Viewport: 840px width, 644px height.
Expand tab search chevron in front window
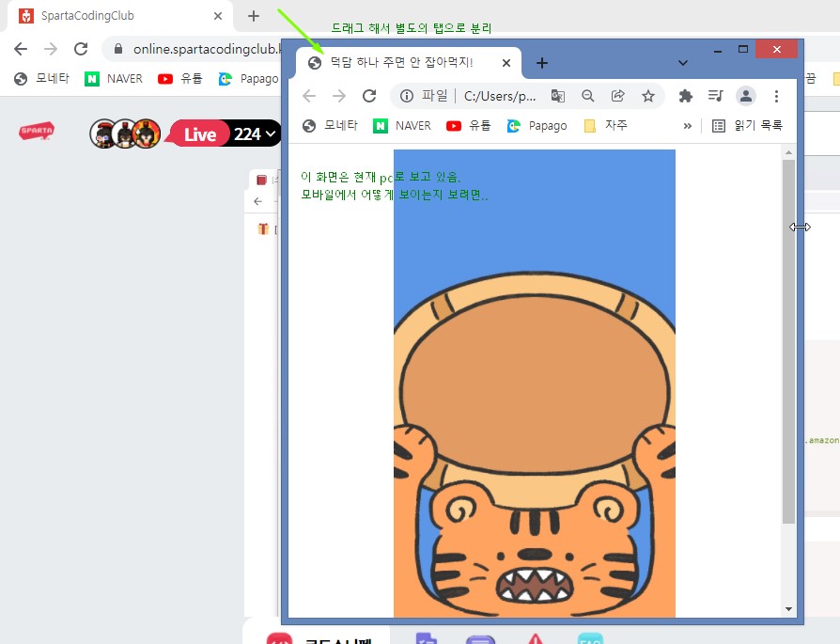coord(682,63)
